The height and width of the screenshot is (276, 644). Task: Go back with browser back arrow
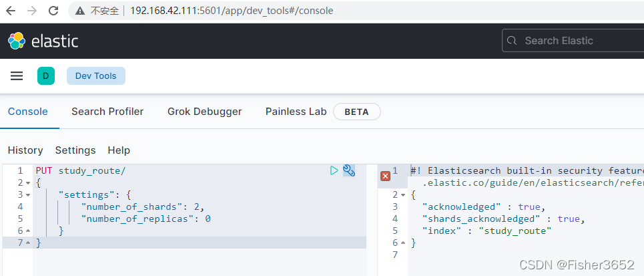(10, 11)
